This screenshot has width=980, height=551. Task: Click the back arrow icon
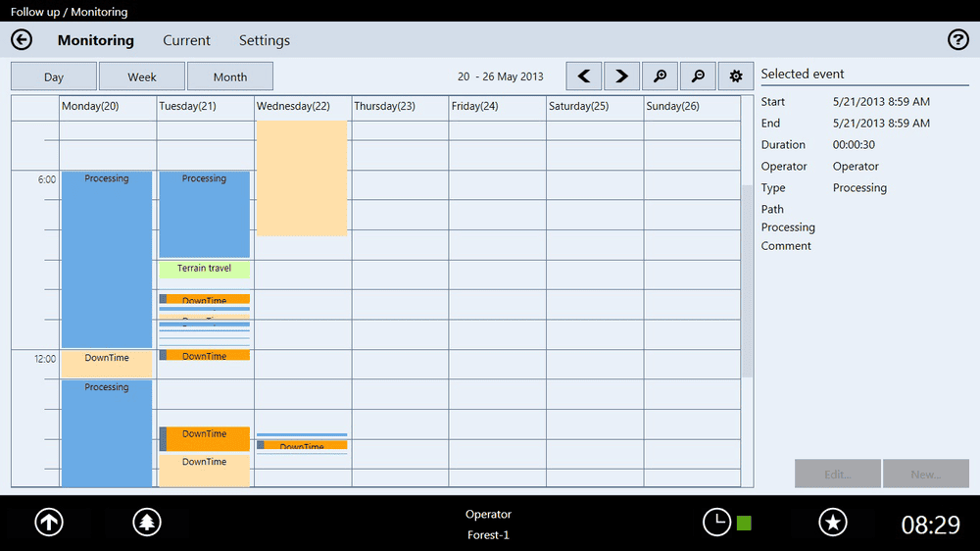[22, 40]
